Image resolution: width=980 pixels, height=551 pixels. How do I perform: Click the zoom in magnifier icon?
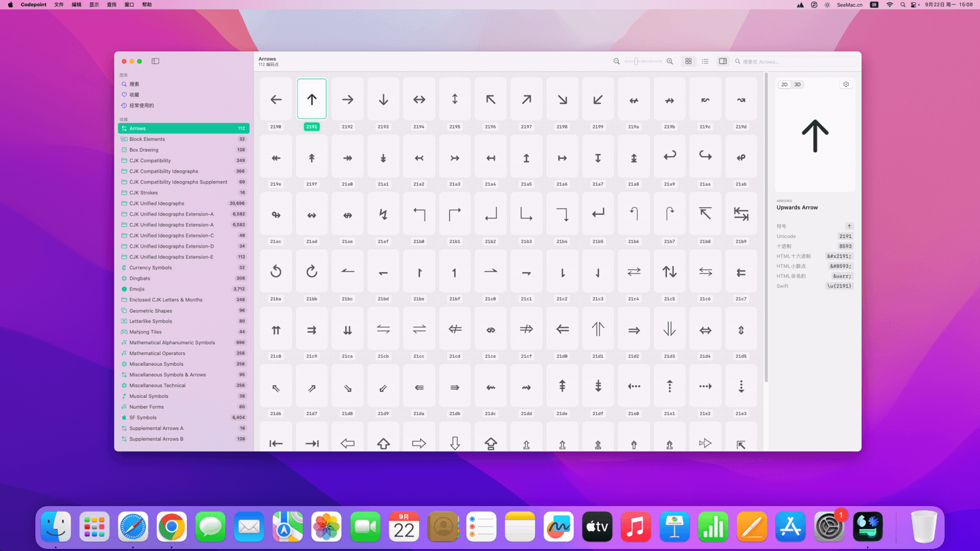coord(670,61)
